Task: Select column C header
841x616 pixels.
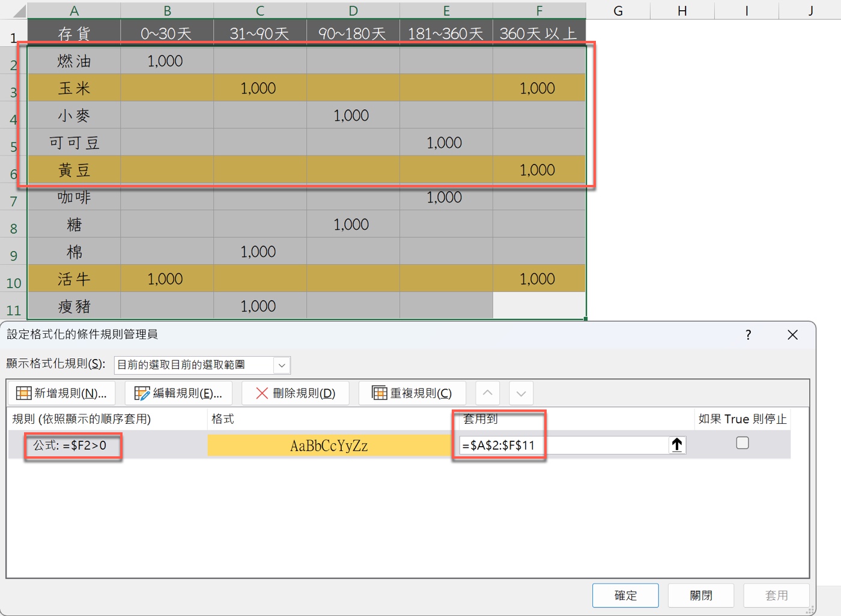Action: 260,10
